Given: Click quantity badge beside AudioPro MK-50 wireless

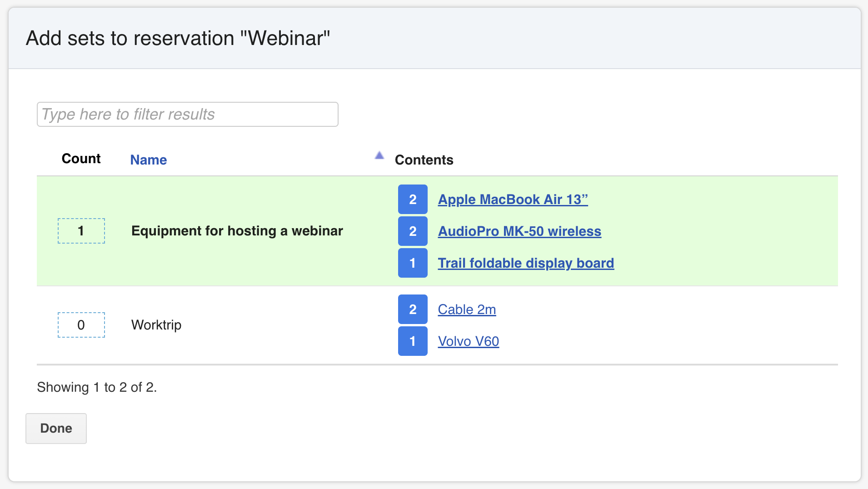Looking at the screenshot, I should tap(413, 231).
